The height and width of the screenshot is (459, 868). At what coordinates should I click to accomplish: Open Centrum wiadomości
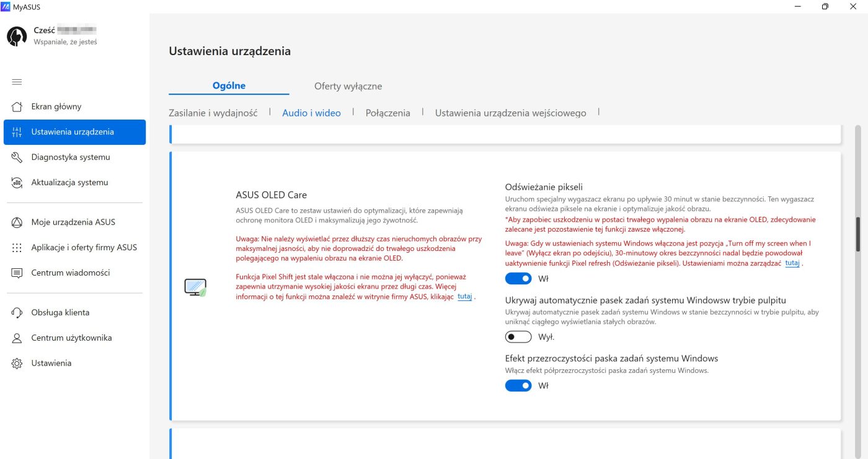(74, 273)
